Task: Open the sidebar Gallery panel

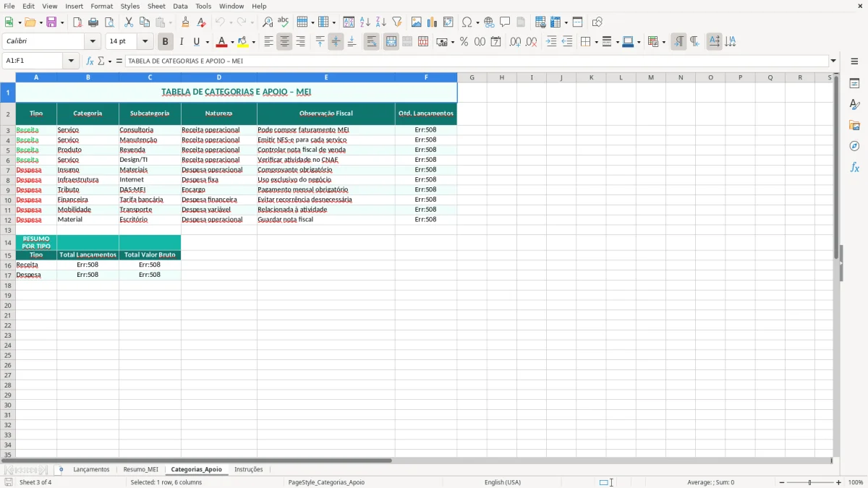Action: pyautogui.click(x=854, y=126)
